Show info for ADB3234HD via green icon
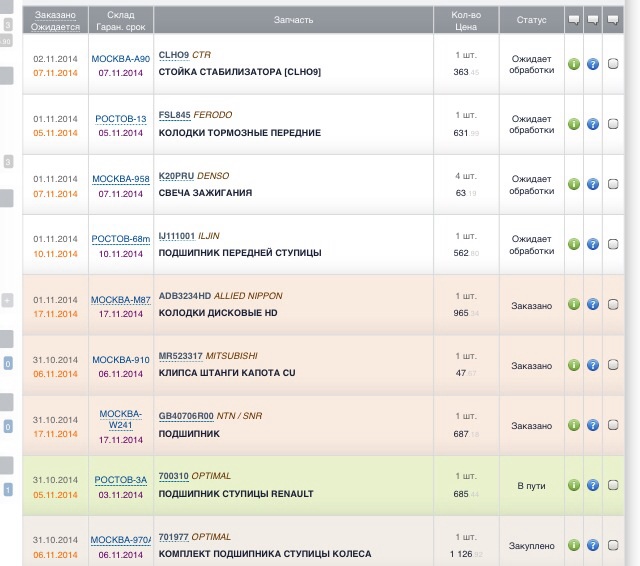 pos(574,305)
